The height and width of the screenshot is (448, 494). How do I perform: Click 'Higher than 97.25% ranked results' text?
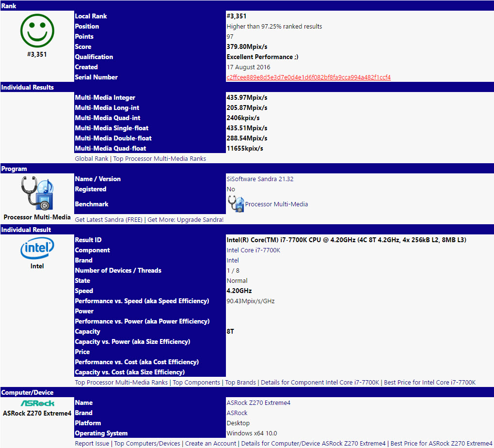point(274,27)
